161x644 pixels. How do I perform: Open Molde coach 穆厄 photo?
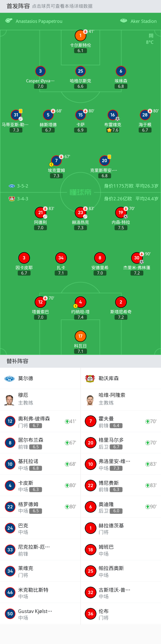pyautogui.click(x=10, y=400)
